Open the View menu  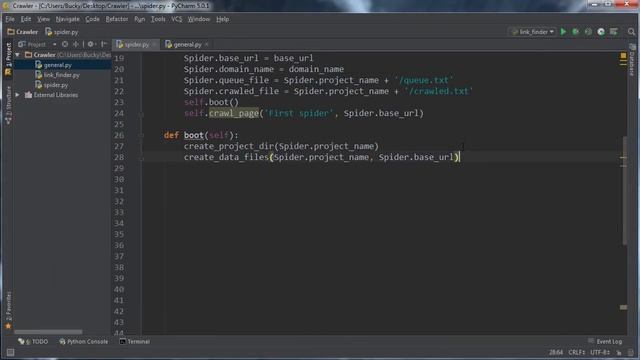coord(43,19)
